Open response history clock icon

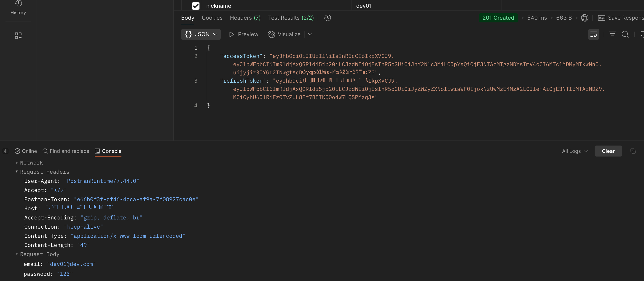click(x=327, y=18)
